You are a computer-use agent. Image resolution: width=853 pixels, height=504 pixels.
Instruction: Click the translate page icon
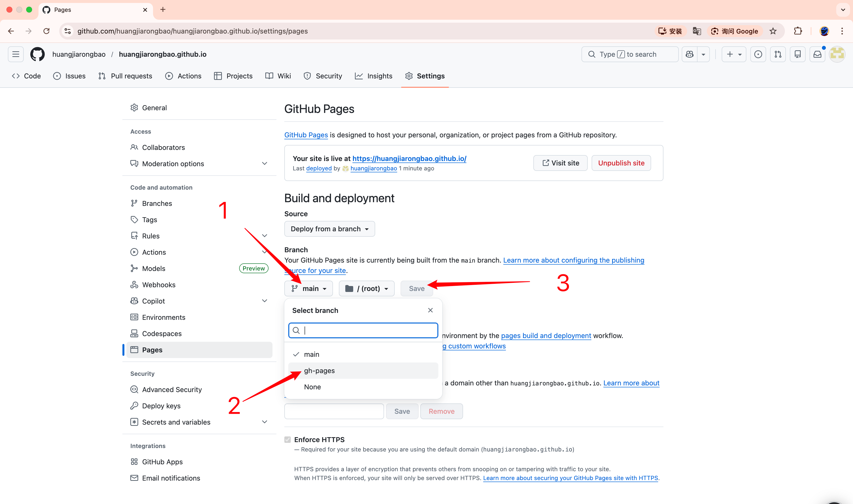pos(697,31)
